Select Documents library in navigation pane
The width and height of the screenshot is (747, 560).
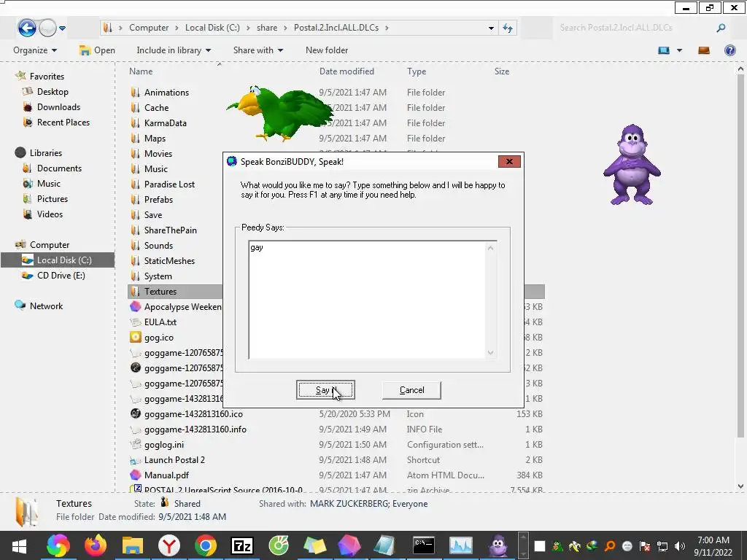(x=59, y=168)
